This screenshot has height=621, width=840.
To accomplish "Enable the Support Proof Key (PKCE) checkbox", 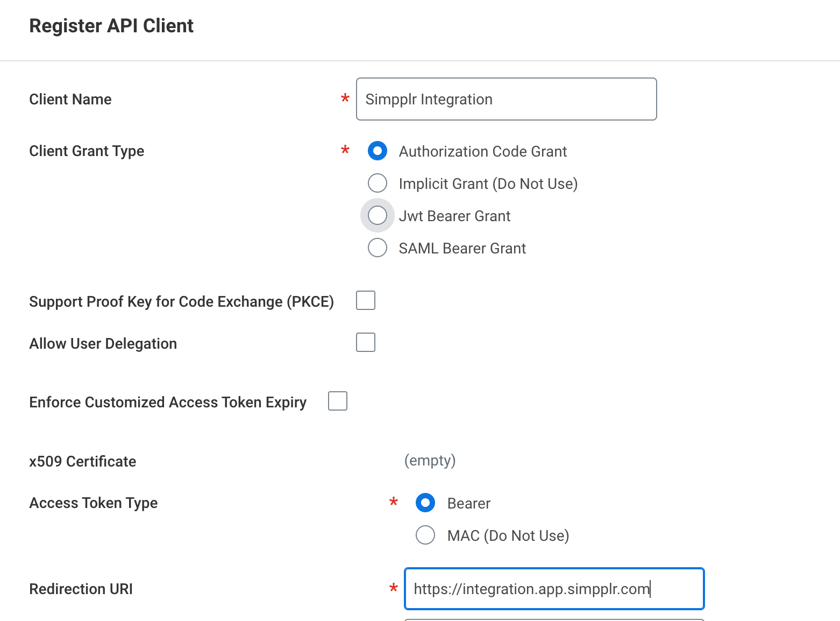I will point(365,300).
